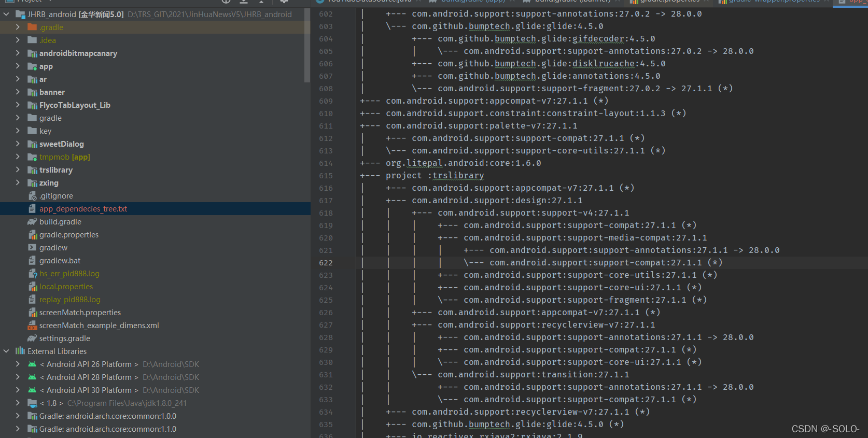The image size is (868, 438).
Task: Click the gradle folder icon
Action: (32, 118)
